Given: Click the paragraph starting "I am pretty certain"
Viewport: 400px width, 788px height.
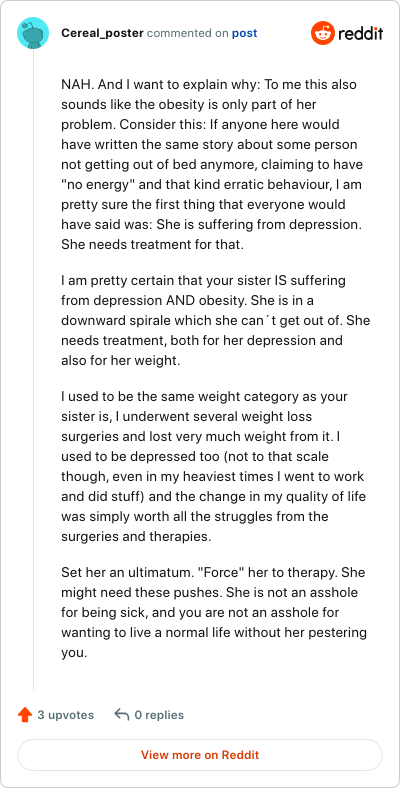Looking at the screenshot, I should tap(215, 320).
